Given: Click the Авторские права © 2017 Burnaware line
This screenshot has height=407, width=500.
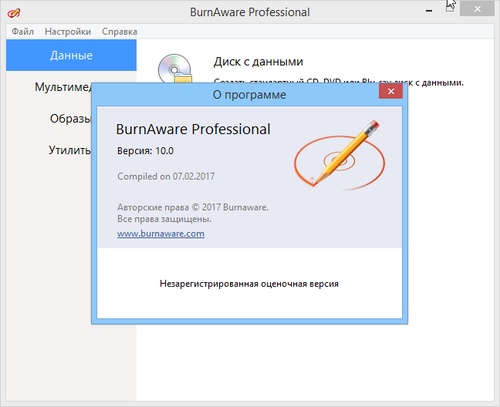Looking at the screenshot, I should [x=193, y=207].
